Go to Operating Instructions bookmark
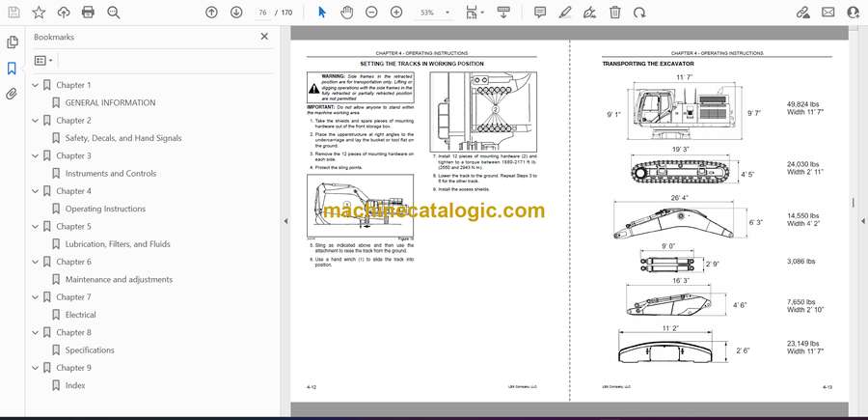Image resolution: width=868 pixels, height=420 pixels. [105, 209]
